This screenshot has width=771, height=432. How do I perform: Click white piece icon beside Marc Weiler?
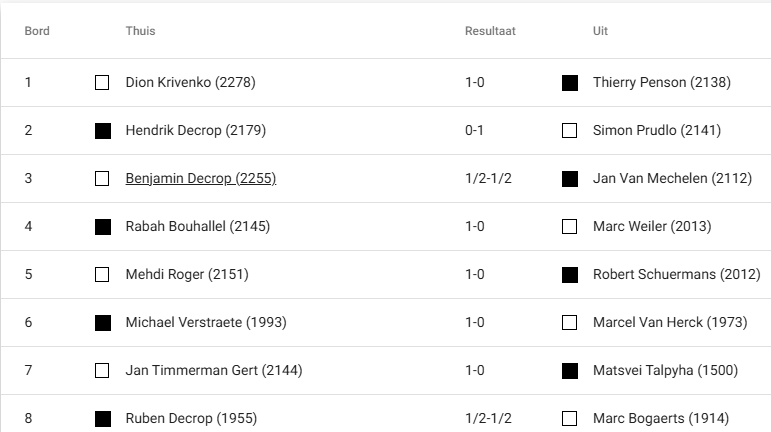point(570,227)
